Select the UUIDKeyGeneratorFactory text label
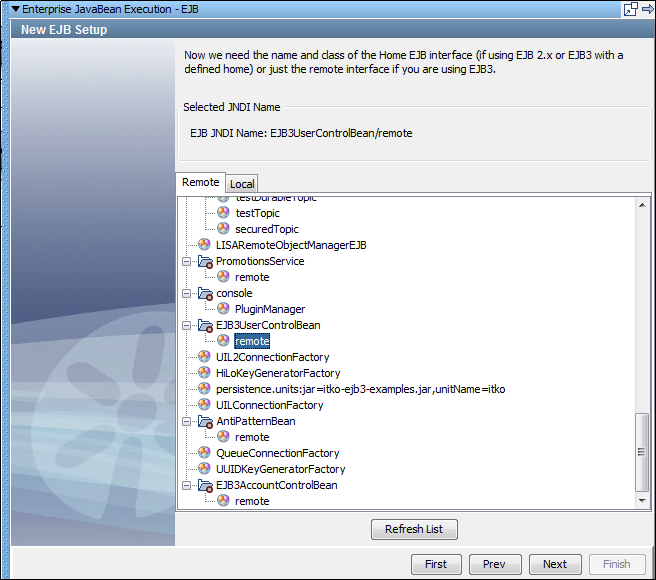This screenshot has width=656, height=580. 280,469
